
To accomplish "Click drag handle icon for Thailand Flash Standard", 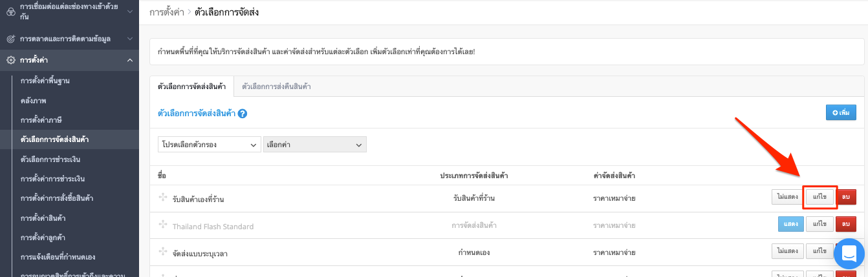I will coord(163,225).
